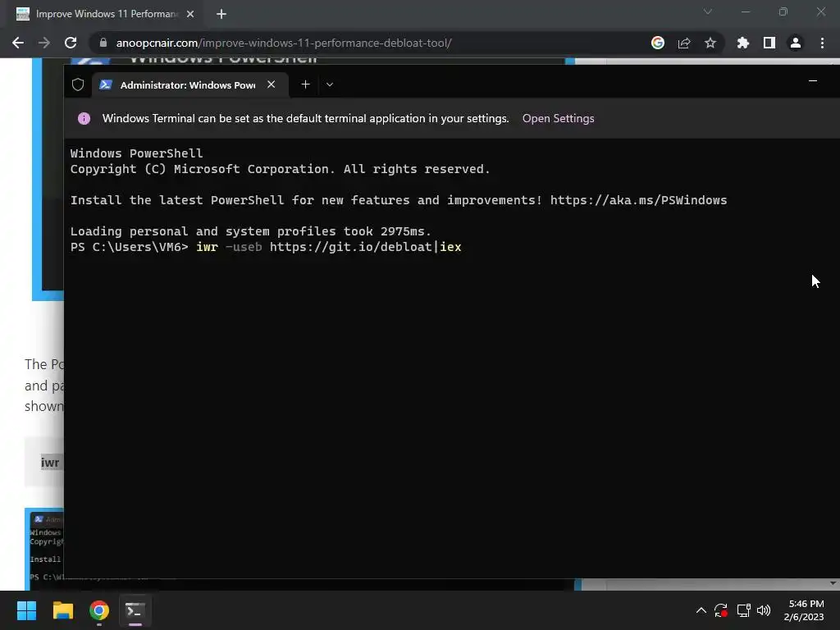The height and width of the screenshot is (630, 840).
Task: Toggle Chrome side panel
Action: coord(769,43)
